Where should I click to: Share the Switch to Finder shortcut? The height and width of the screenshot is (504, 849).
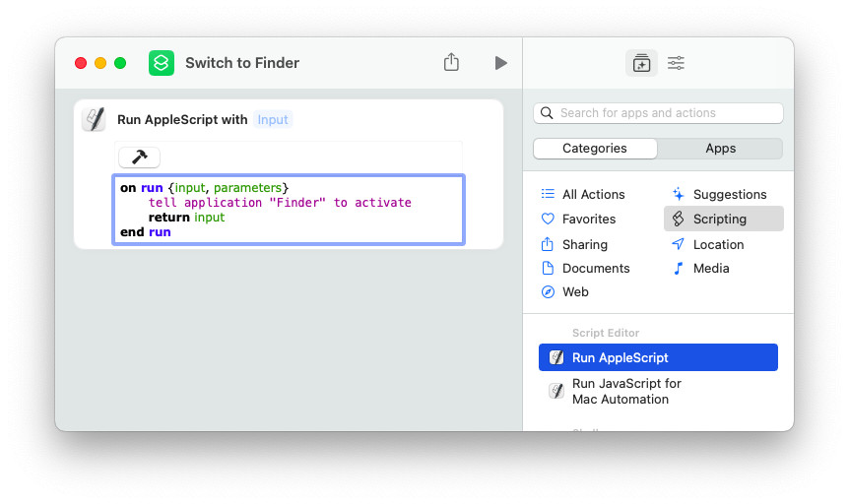(451, 62)
